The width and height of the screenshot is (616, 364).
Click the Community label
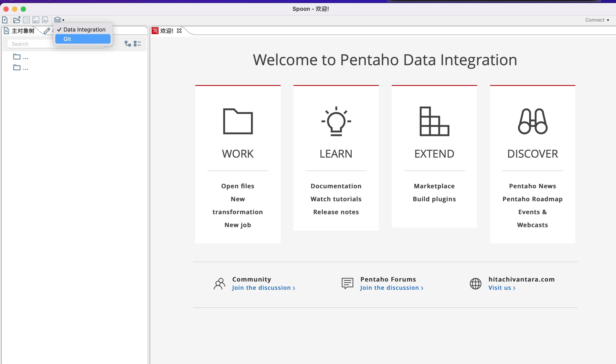pyautogui.click(x=251, y=279)
